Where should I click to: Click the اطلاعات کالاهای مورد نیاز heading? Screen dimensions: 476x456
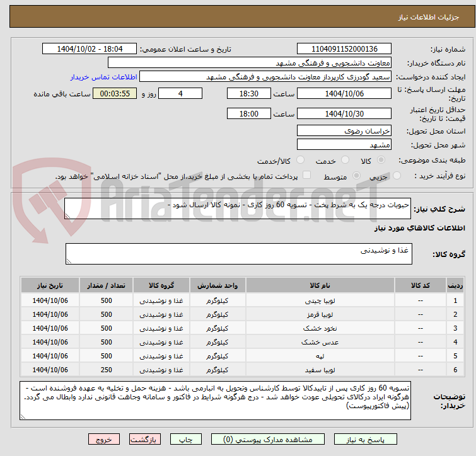[419, 228]
